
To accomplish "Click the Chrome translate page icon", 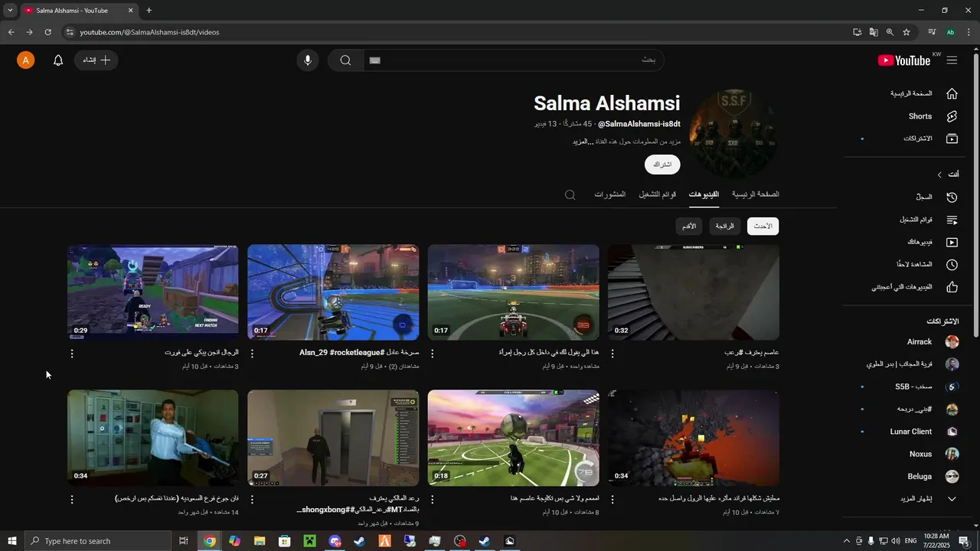I will [x=874, y=32].
